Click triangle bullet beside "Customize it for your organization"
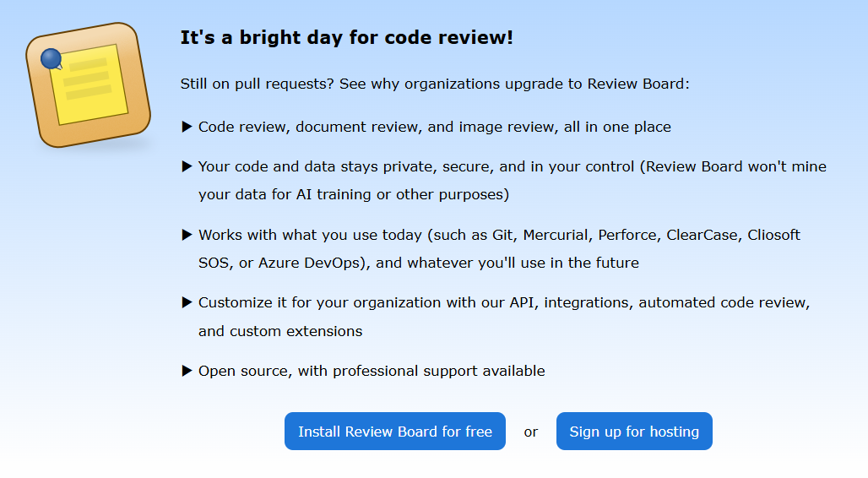 pyautogui.click(x=187, y=302)
